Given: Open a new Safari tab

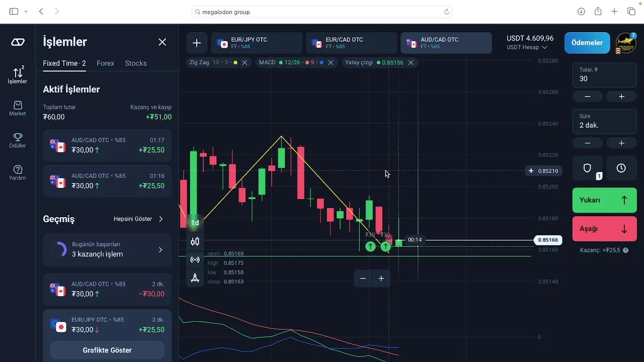Looking at the screenshot, I should (614, 12).
